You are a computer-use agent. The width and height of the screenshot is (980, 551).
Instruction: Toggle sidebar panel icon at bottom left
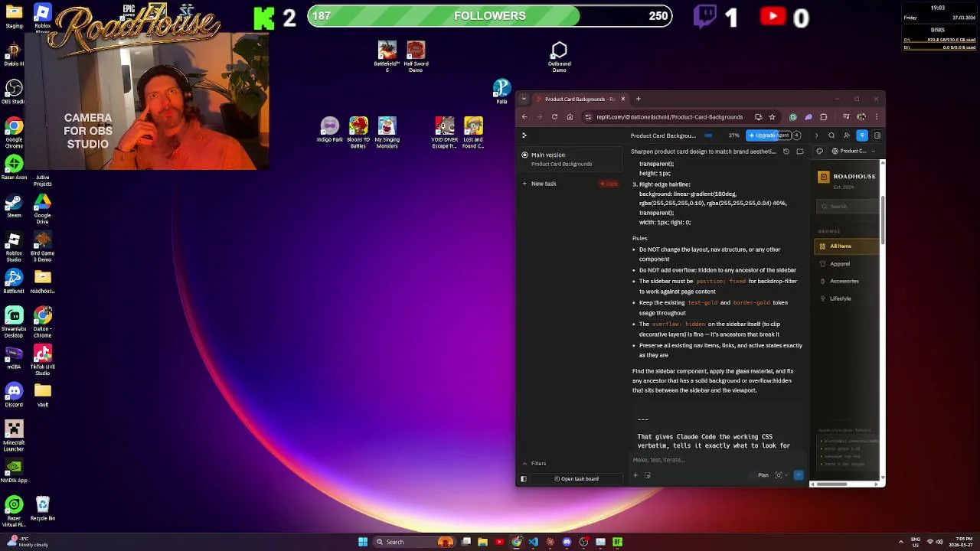[524, 479]
